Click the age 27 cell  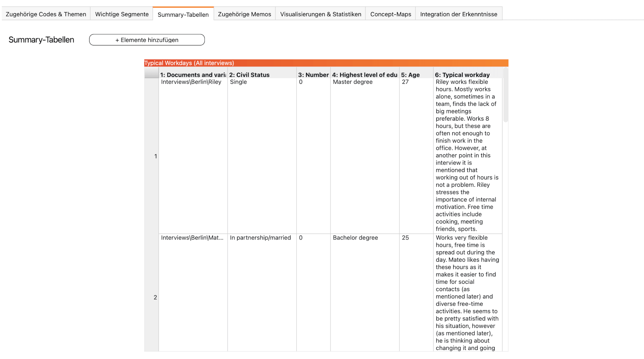(416, 156)
